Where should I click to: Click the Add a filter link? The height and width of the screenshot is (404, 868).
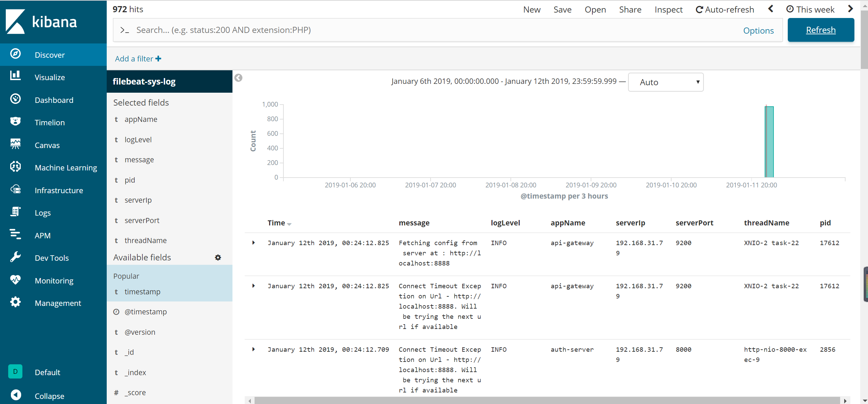coord(138,59)
